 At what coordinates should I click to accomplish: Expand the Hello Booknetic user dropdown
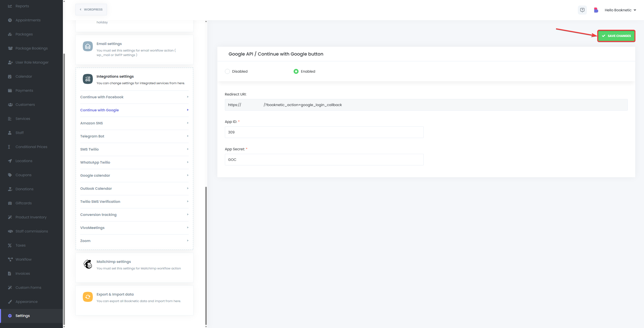tap(620, 10)
